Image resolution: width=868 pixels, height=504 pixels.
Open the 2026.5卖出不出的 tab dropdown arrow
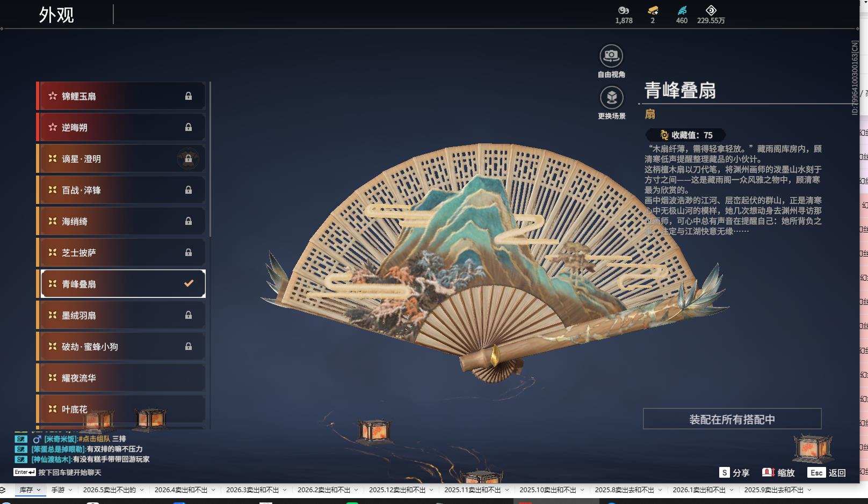click(x=142, y=490)
